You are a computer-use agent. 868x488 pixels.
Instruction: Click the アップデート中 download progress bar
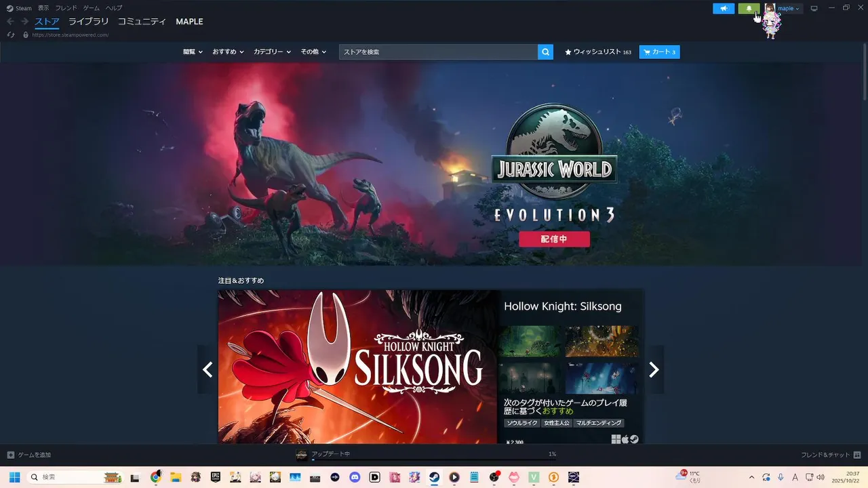click(x=434, y=460)
